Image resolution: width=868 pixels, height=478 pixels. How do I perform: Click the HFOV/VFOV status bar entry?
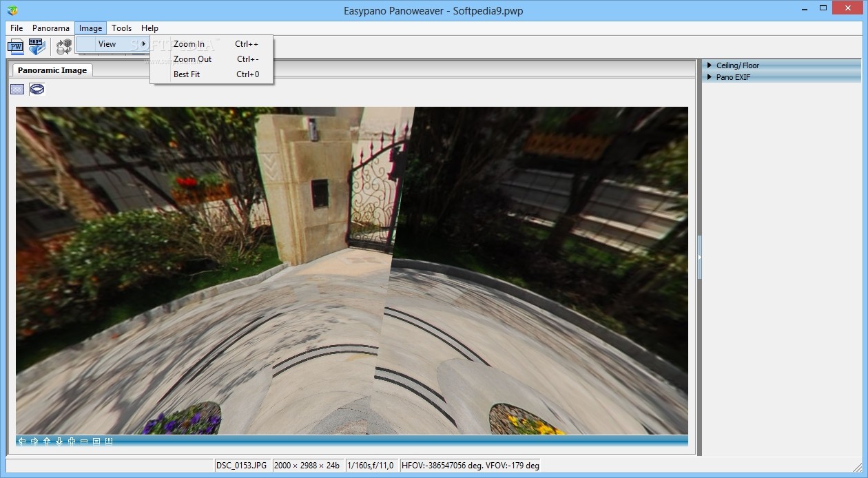pos(471,466)
